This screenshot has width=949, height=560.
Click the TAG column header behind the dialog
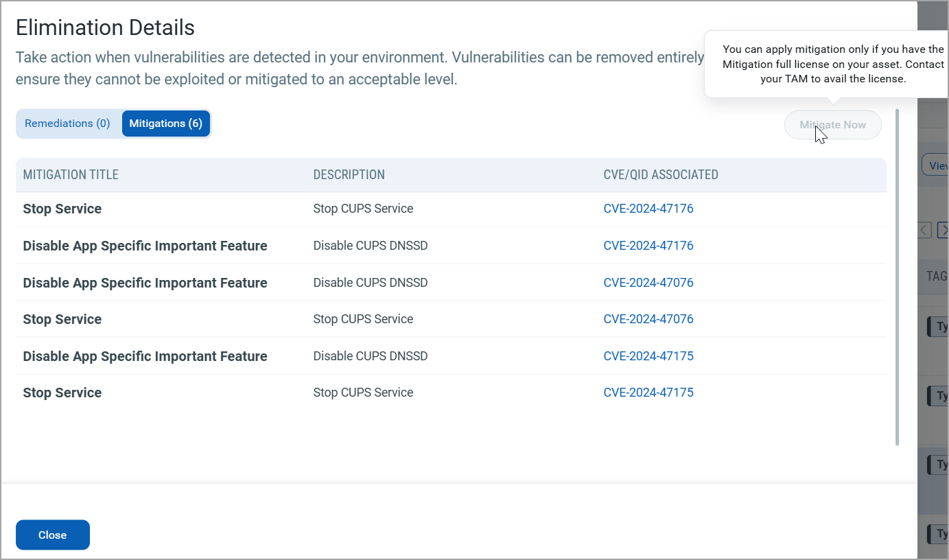click(936, 276)
